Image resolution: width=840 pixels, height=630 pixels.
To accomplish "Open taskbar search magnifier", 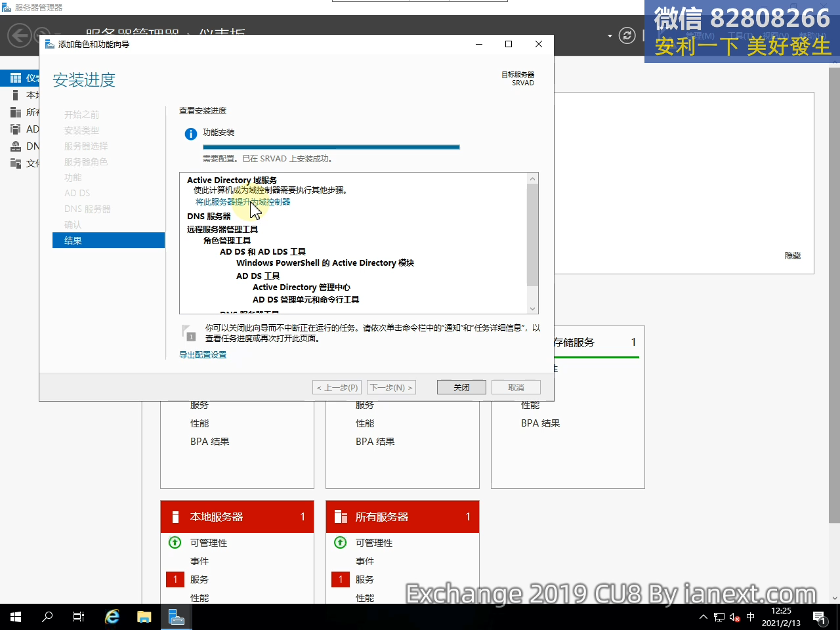I will pos(47,617).
